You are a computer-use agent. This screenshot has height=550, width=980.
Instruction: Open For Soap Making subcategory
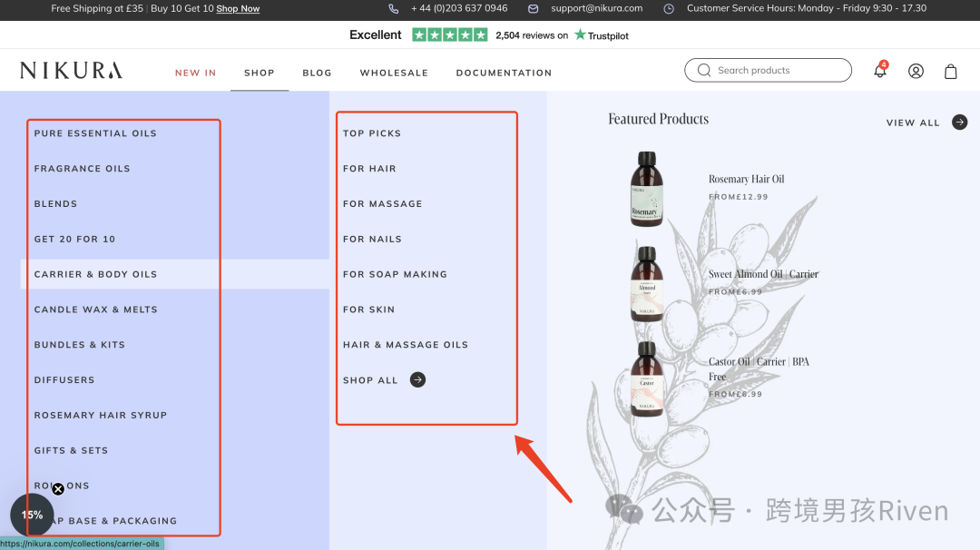tap(395, 274)
